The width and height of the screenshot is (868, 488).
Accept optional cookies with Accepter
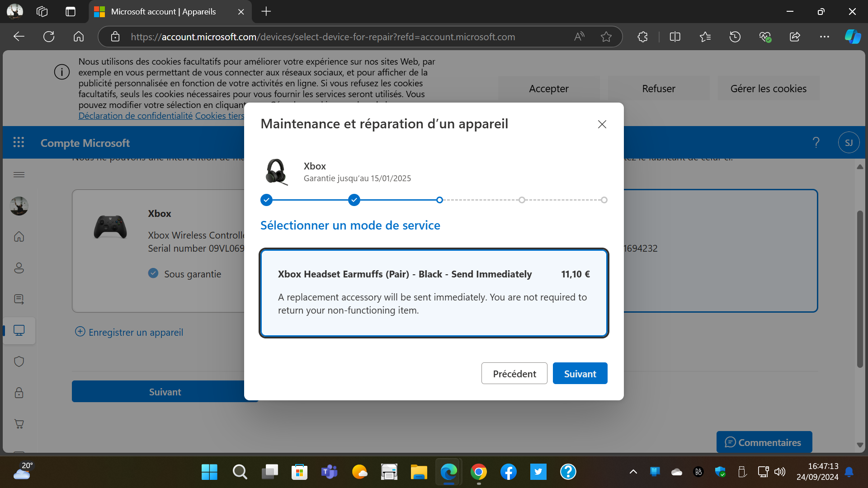[x=549, y=89]
